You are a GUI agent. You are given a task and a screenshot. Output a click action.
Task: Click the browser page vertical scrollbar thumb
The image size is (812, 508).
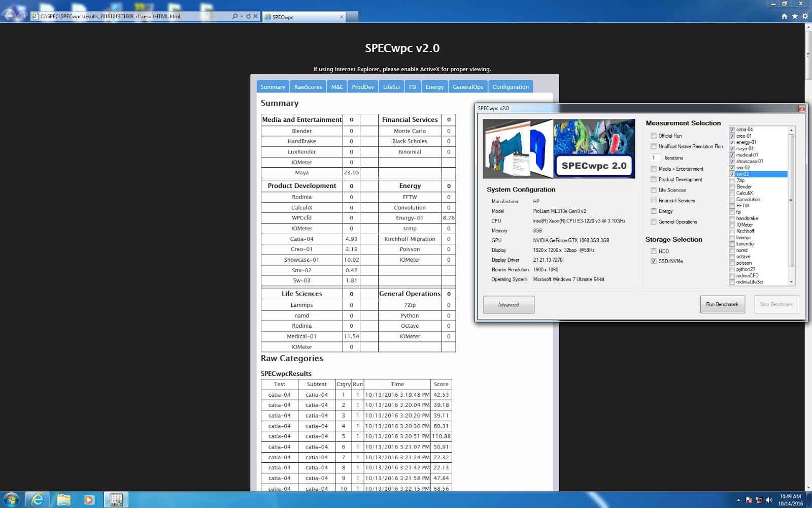(808, 55)
